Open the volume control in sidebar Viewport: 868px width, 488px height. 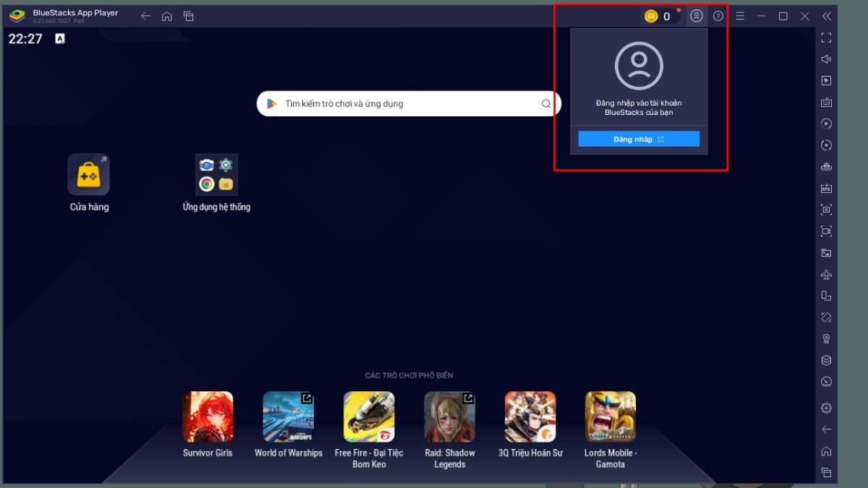click(827, 59)
